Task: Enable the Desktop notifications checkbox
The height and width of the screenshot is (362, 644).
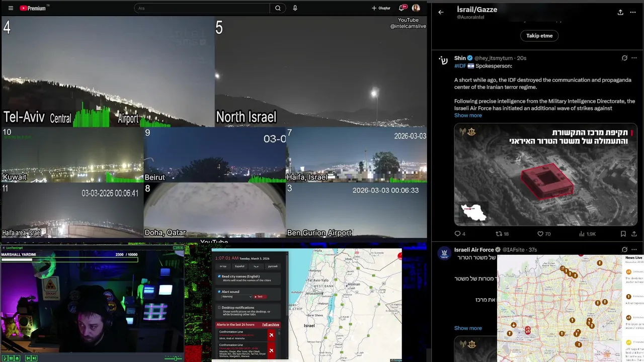Action: (x=219, y=307)
